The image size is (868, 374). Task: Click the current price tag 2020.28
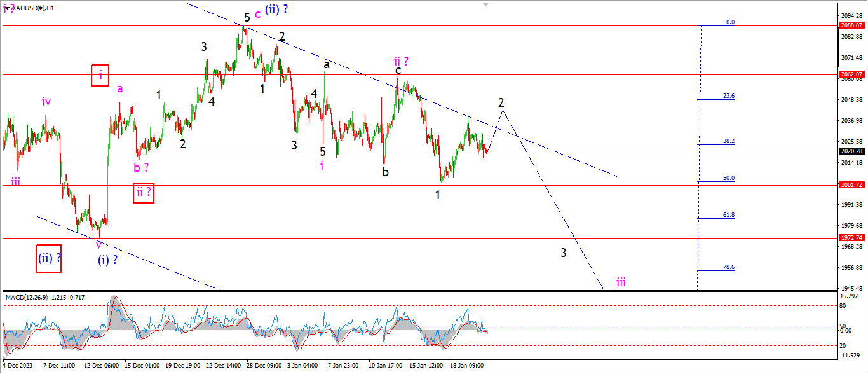[x=851, y=151]
